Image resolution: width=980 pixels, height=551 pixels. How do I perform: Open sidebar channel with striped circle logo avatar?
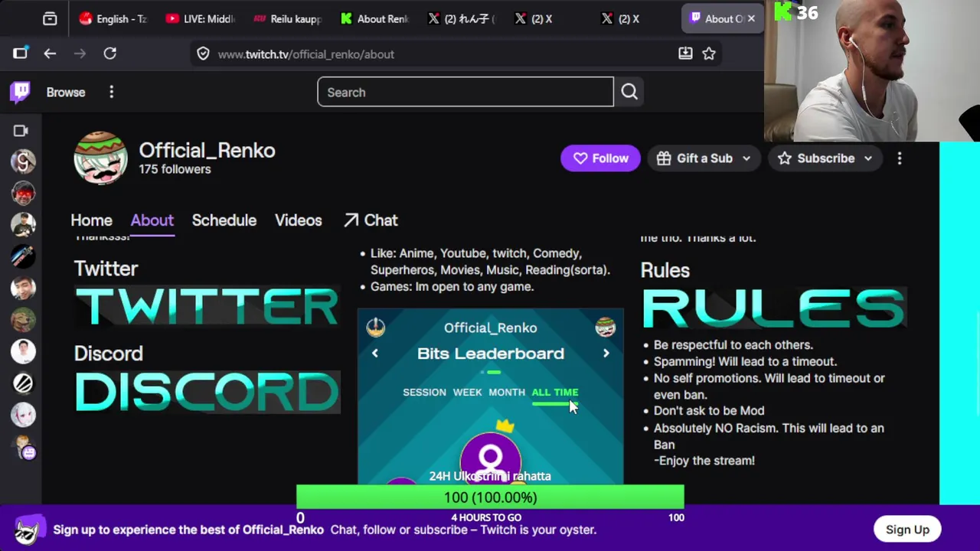pos(23,383)
